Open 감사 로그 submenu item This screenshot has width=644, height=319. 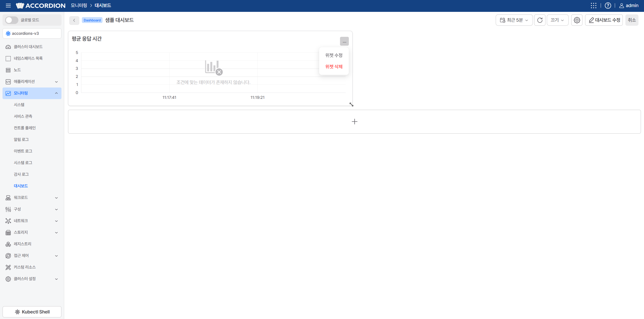pos(21,174)
